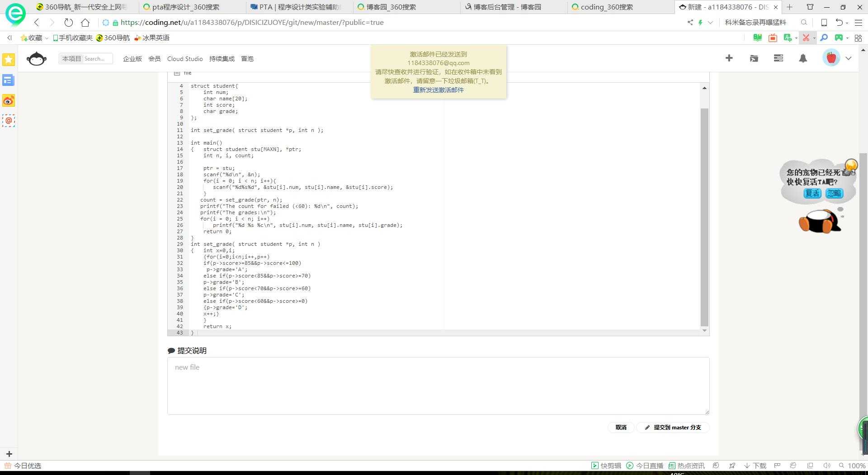
Task: Open the browser home page icon
Action: pyautogui.click(x=85, y=22)
